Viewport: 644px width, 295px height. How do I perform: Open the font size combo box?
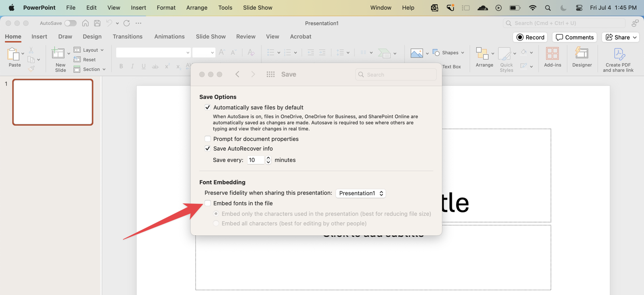204,52
